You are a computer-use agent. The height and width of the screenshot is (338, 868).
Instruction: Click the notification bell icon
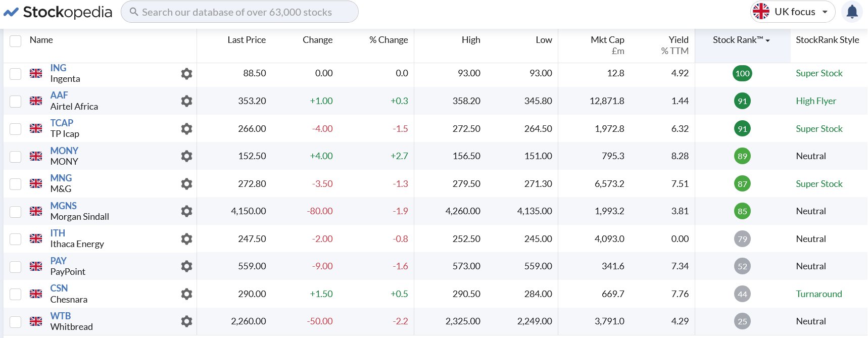point(852,12)
